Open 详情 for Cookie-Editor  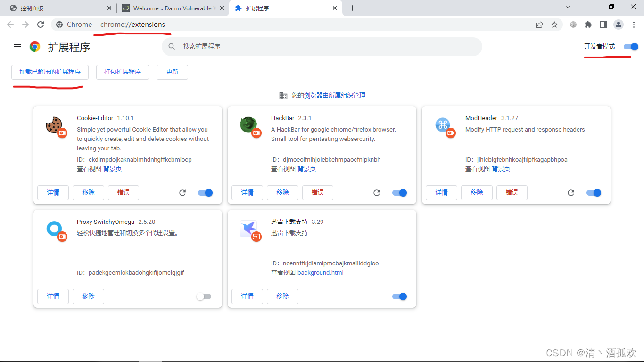pyautogui.click(x=53, y=193)
